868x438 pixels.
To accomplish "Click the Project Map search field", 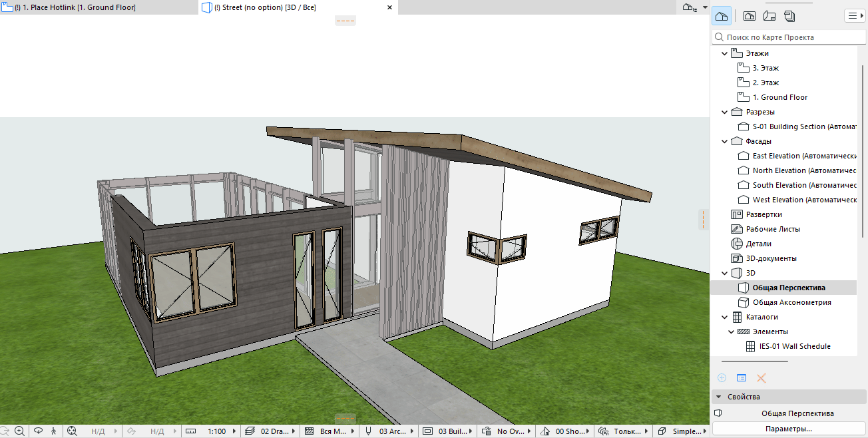I will point(789,37).
